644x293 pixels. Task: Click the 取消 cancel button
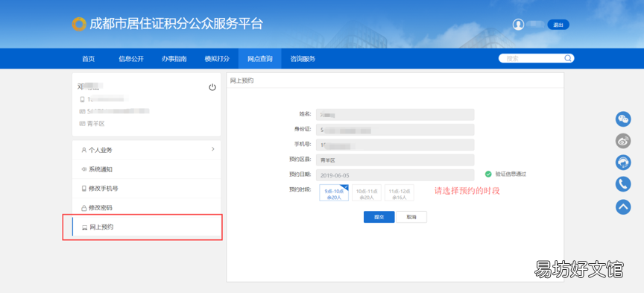(x=411, y=217)
